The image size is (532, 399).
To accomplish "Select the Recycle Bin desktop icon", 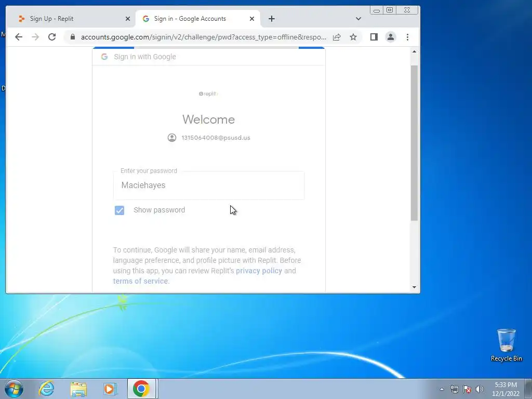I will 506,345.
